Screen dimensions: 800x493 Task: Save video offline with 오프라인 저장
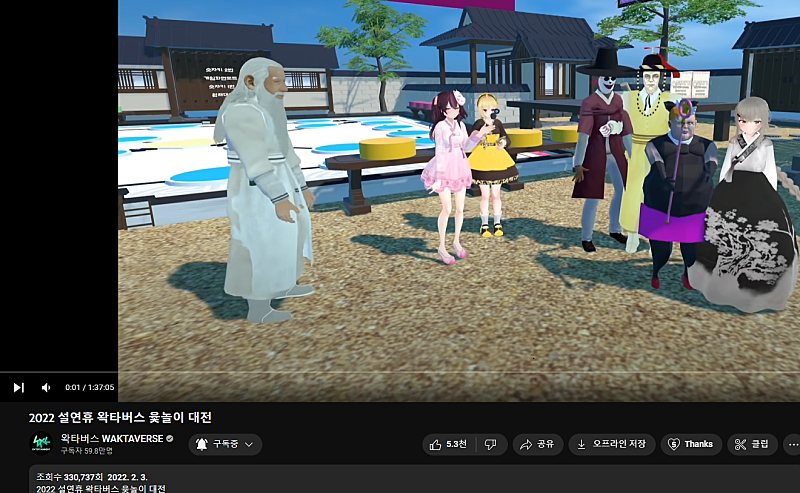[x=612, y=444]
